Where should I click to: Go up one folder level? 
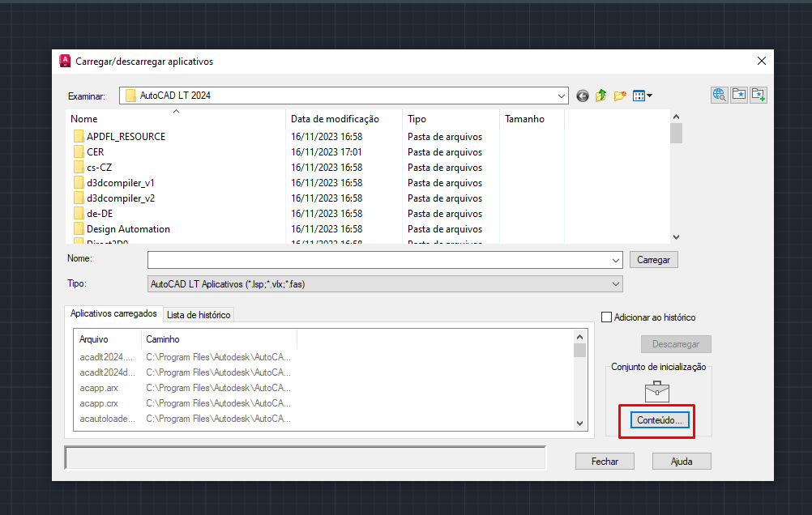[601, 96]
